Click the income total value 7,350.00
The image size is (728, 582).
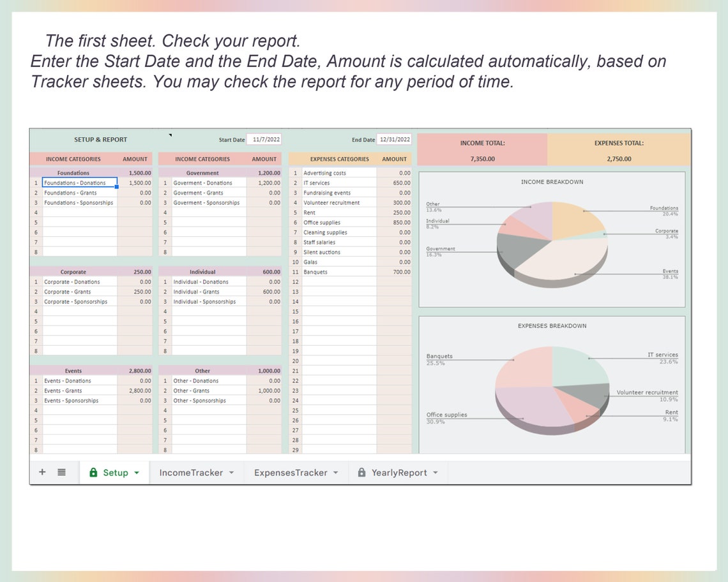point(482,159)
